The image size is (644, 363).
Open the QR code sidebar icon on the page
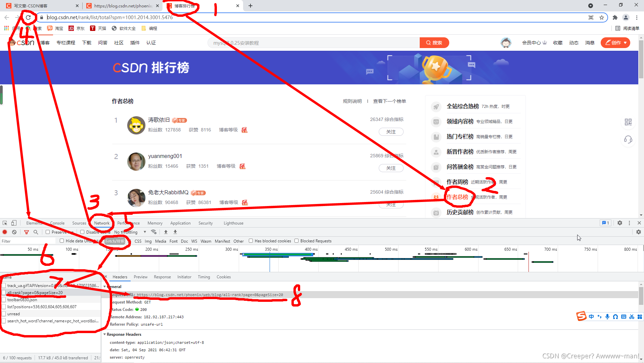[628, 122]
